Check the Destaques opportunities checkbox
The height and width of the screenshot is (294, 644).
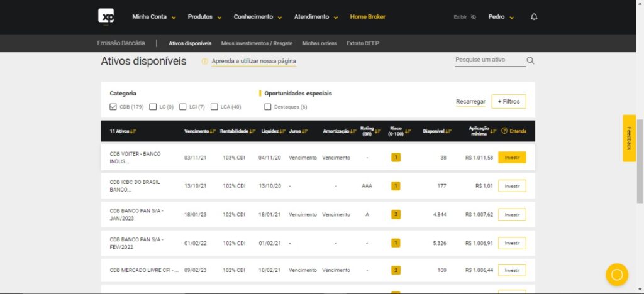tap(268, 107)
